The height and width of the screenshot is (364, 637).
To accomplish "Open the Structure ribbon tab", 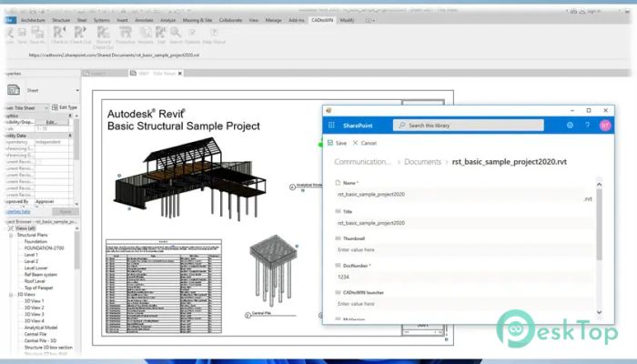I will pyautogui.click(x=61, y=20).
